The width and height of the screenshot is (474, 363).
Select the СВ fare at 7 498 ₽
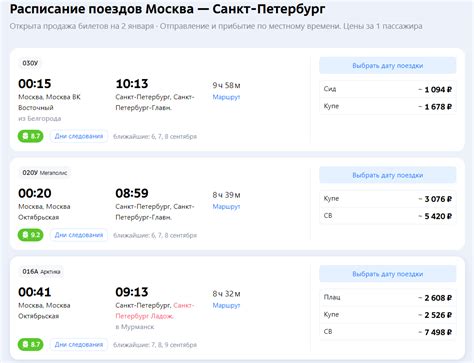(388, 332)
